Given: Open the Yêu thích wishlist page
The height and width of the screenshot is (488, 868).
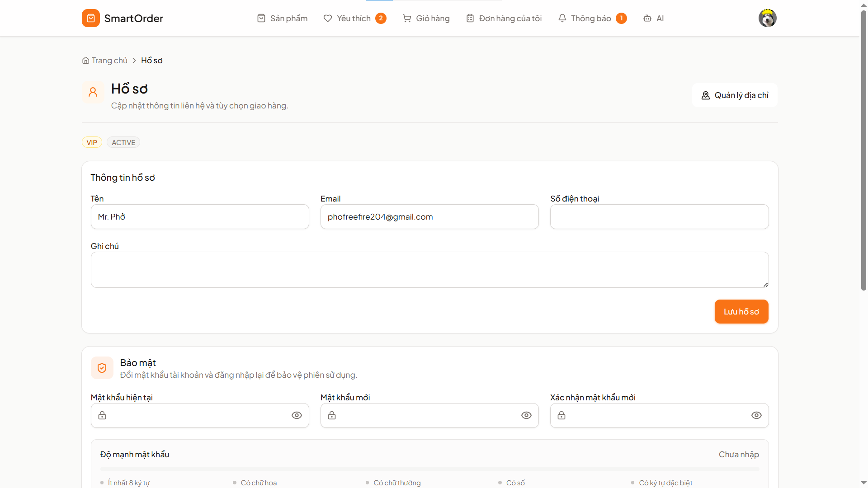Looking at the screenshot, I should [x=354, y=18].
